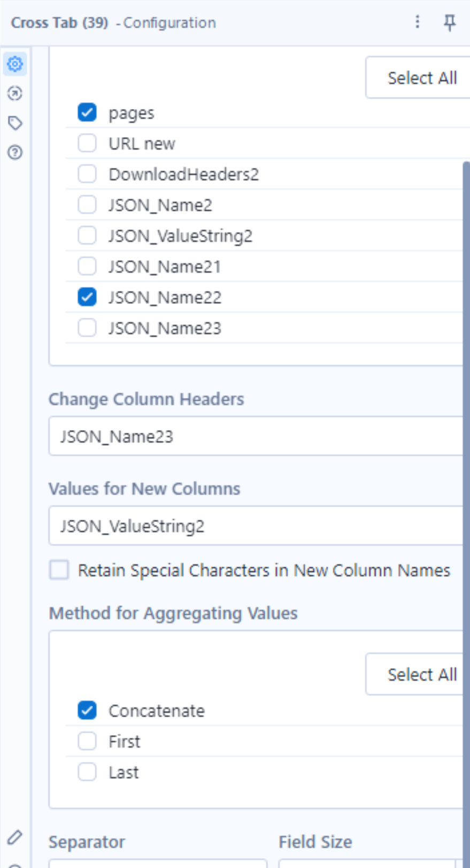Open the Help question mark icon

coord(15,153)
